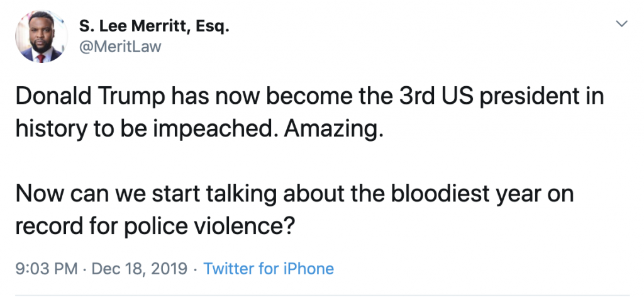Viewport: 644px width, 297px height.
Task: Click the 9:03 PM timestamp
Action: 47,269
